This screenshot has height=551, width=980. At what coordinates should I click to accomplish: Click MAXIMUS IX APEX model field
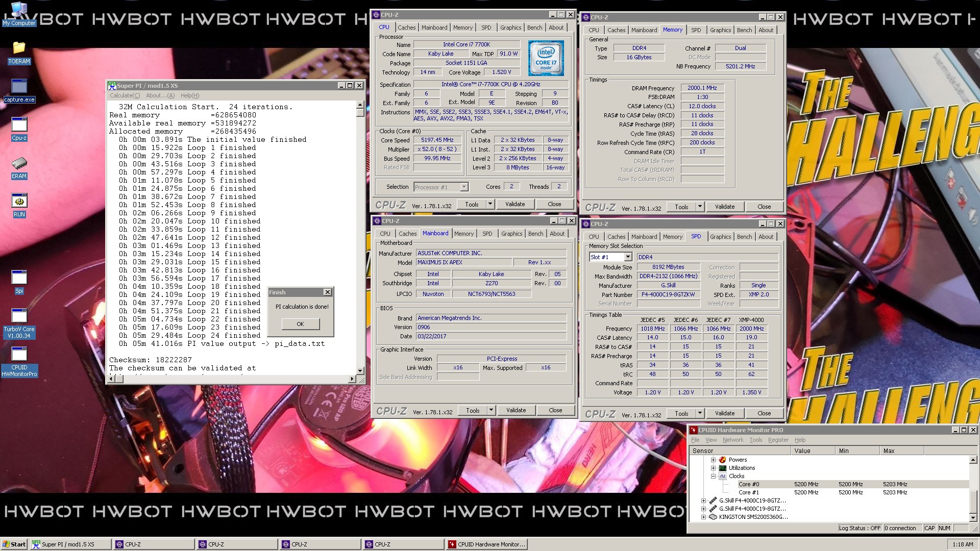coord(463,262)
